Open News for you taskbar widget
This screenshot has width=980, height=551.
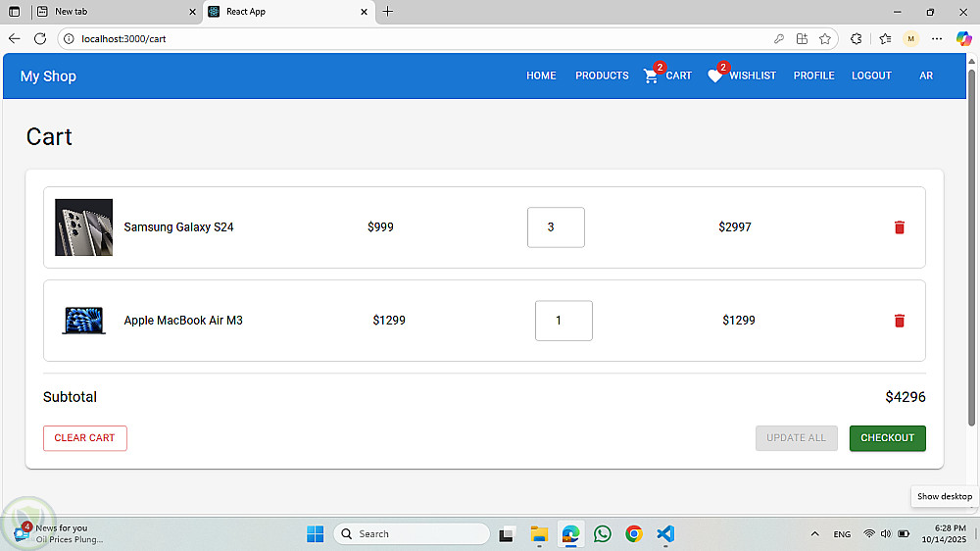[x=58, y=533]
